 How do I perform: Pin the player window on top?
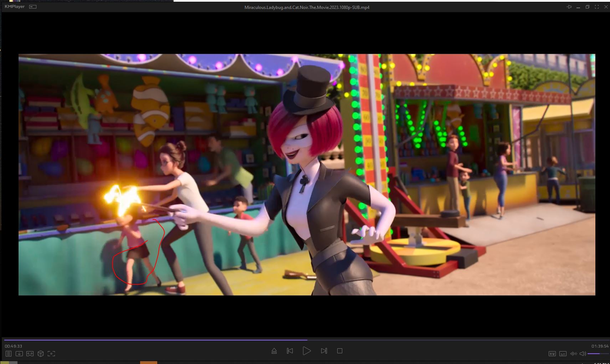coord(569,7)
